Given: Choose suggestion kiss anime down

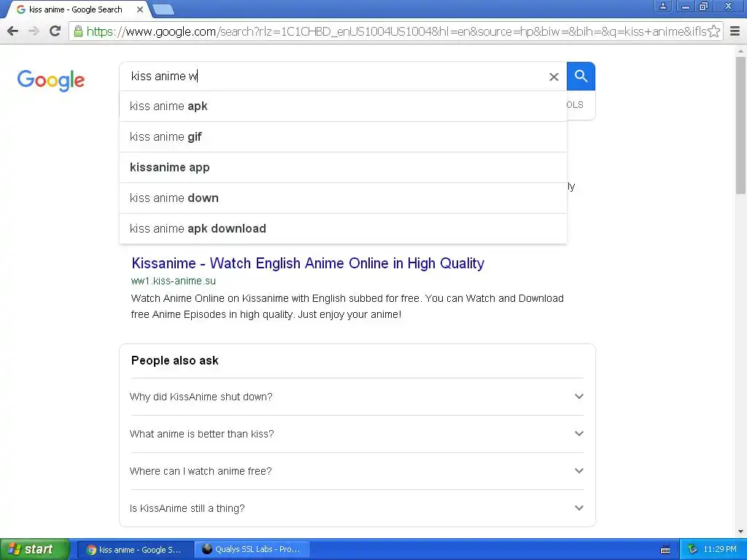Looking at the screenshot, I should pos(343,198).
